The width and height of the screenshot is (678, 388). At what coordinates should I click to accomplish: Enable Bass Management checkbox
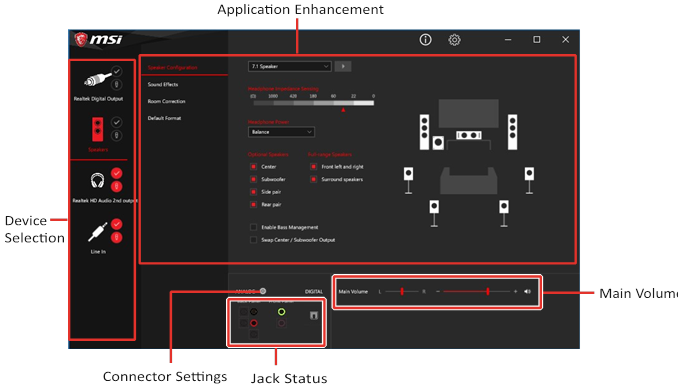253,227
